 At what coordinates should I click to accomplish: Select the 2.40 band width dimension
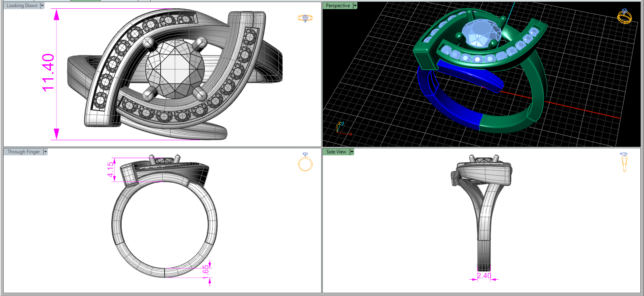[484, 275]
